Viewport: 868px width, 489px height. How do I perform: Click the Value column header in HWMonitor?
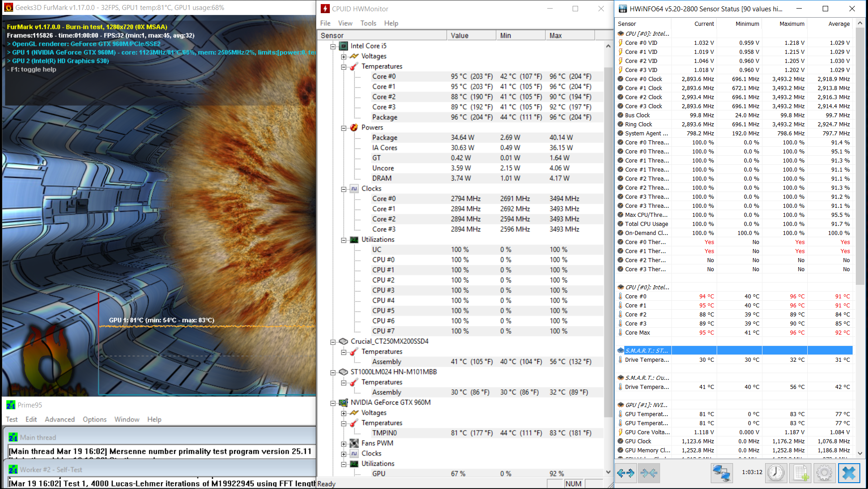pyautogui.click(x=472, y=35)
